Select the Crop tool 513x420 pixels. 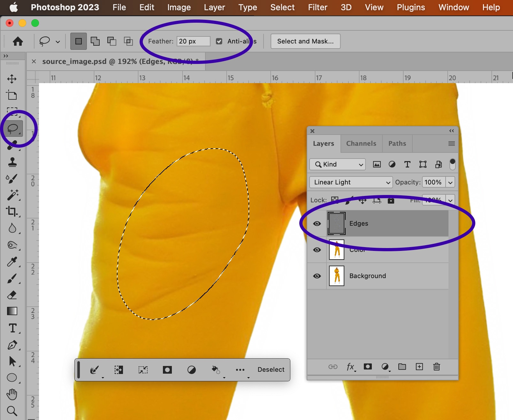tap(12, 211)
